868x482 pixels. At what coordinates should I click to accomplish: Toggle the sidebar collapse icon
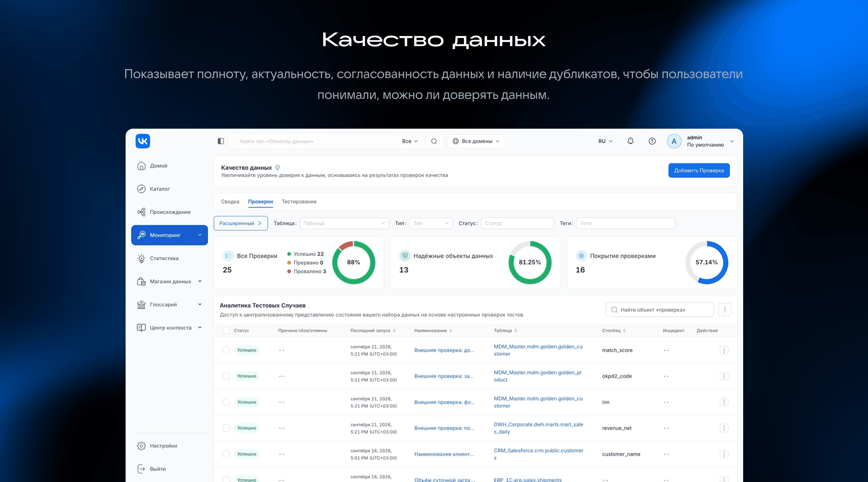[221, 141]
